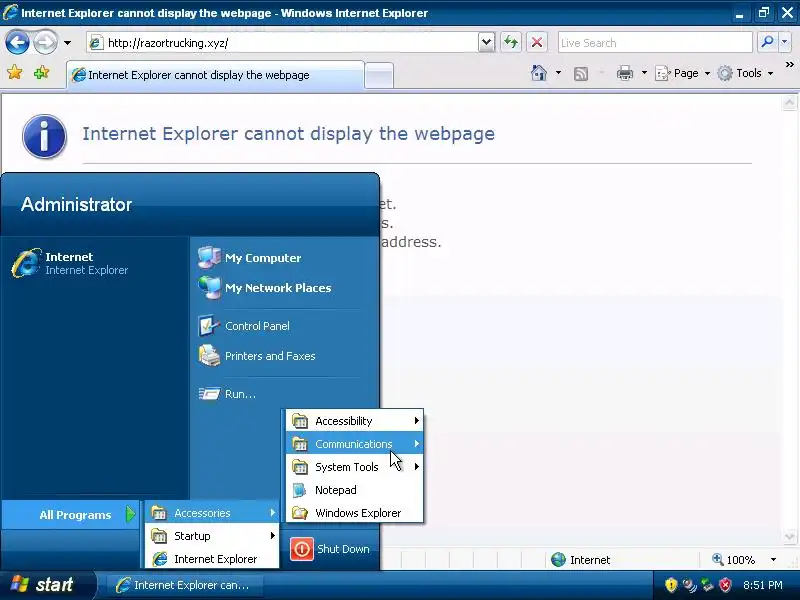Click the address bar showing razortrucking.xyz
800x600 pixels.
282,43
